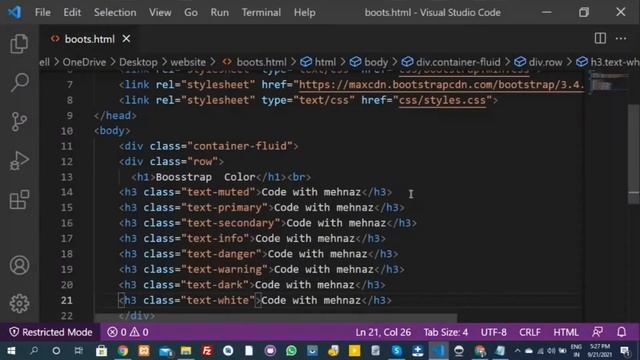
Task: Open the Extensions view
Action: point(19,200)
